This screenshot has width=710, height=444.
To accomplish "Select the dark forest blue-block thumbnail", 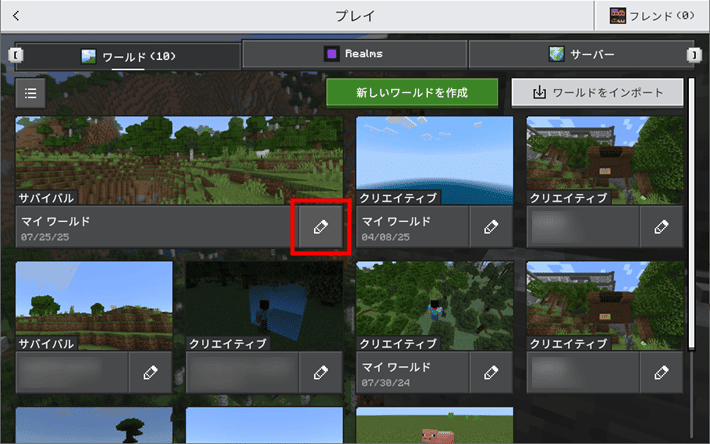I will point(264,306).
